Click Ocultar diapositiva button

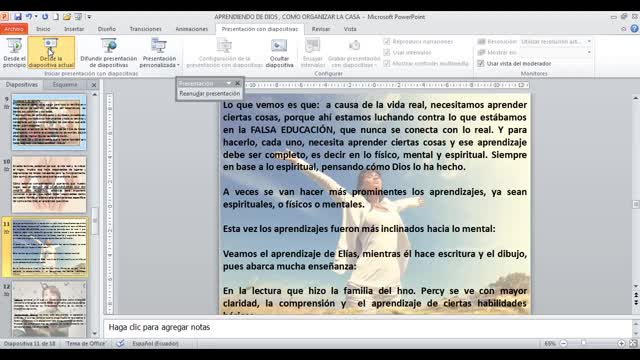(x=280, y=52)
